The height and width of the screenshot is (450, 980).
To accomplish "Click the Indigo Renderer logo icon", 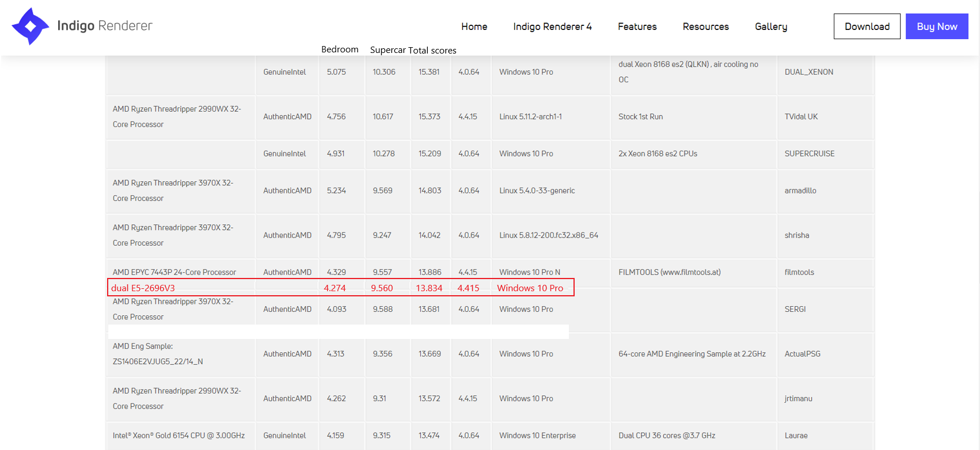I will coord(31,26).
